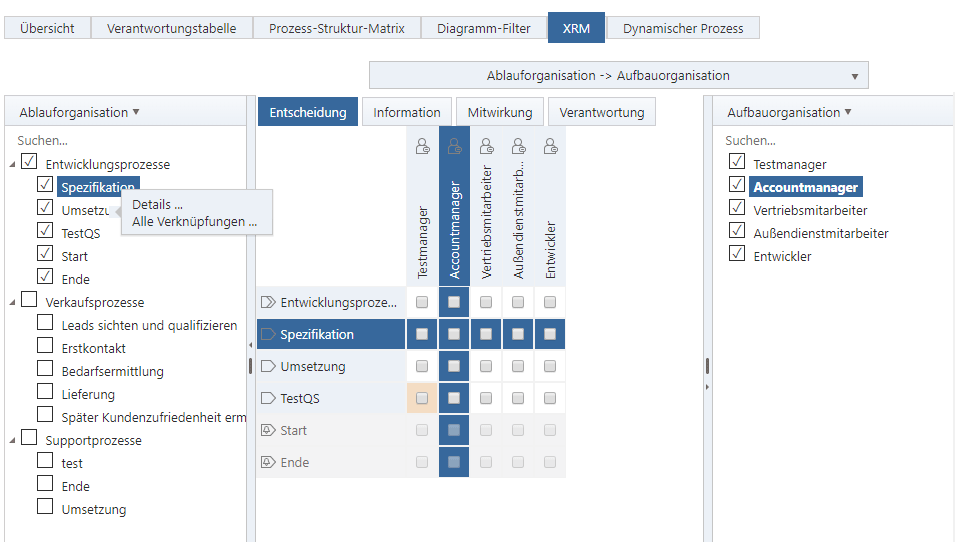This screenshot has height=542, width=955.
Task: Click the event icon beside Ende matrix row
Action: [267, 463]
